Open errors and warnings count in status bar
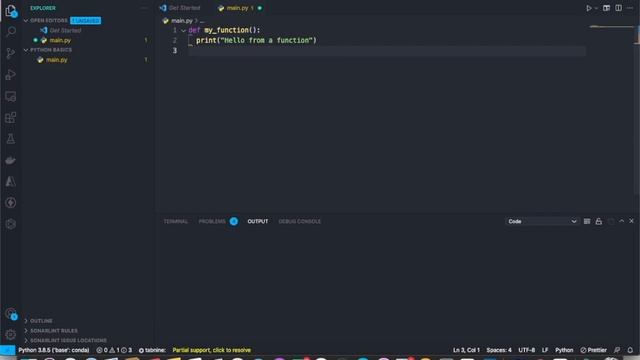640x360 pixels. (x=114, y=350)
